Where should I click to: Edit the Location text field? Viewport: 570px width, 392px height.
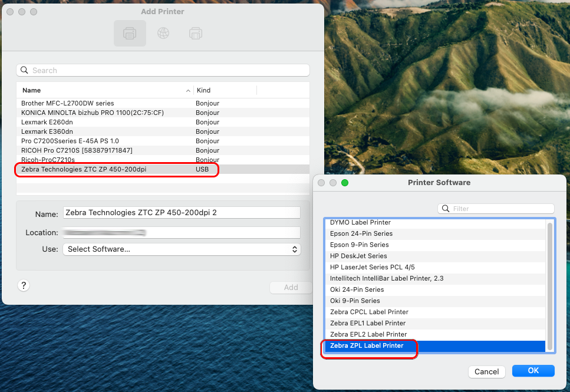pyautogui.click(x=182, y=232)
